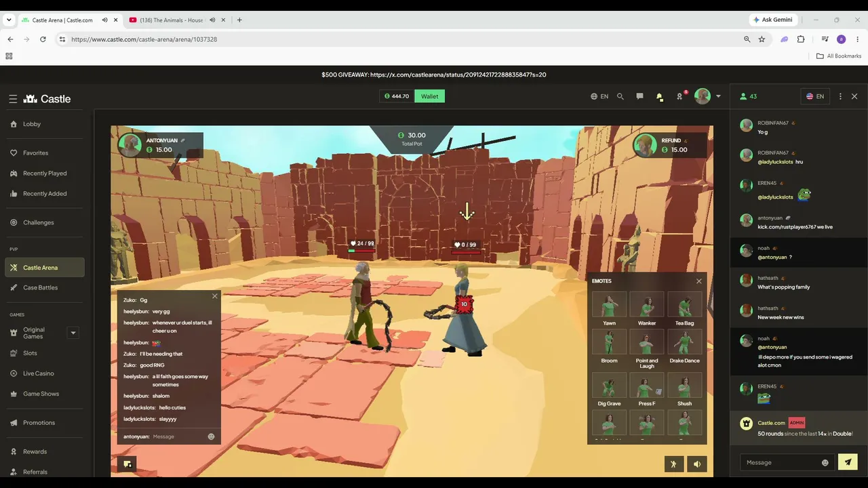Click the Wallet button
The image size is (868, 488).
[x=429, y=96]
